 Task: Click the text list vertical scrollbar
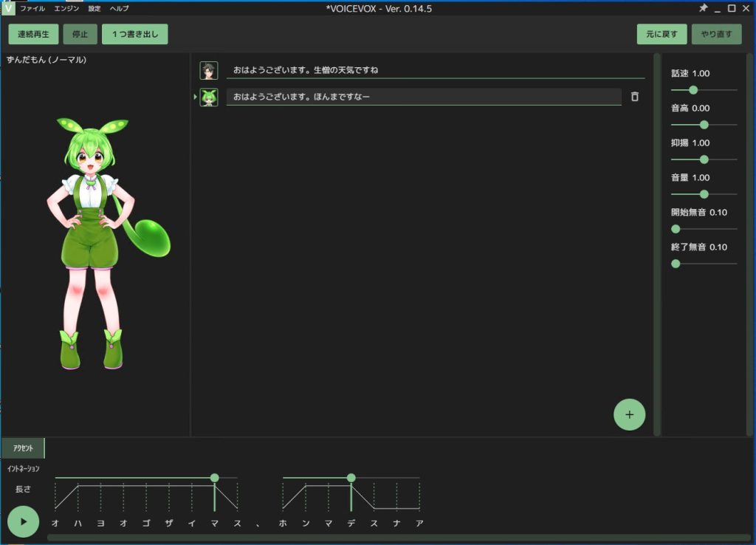point(656,244)
